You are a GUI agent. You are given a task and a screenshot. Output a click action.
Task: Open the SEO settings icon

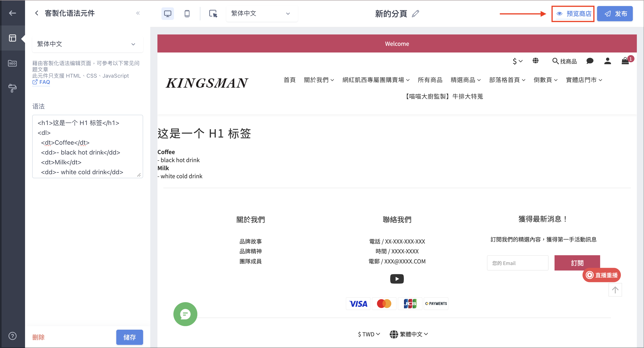[x=13, y=63]
